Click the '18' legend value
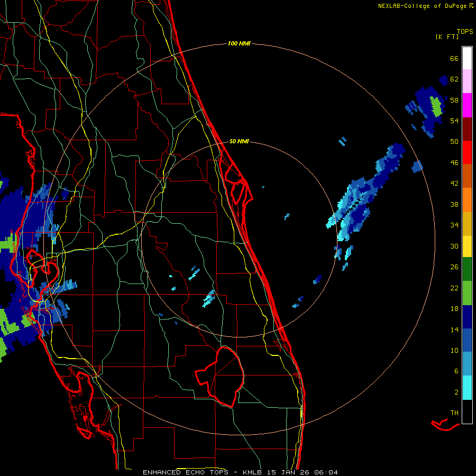The height and width of the screenshot is (476, 476). coord(454,309)
